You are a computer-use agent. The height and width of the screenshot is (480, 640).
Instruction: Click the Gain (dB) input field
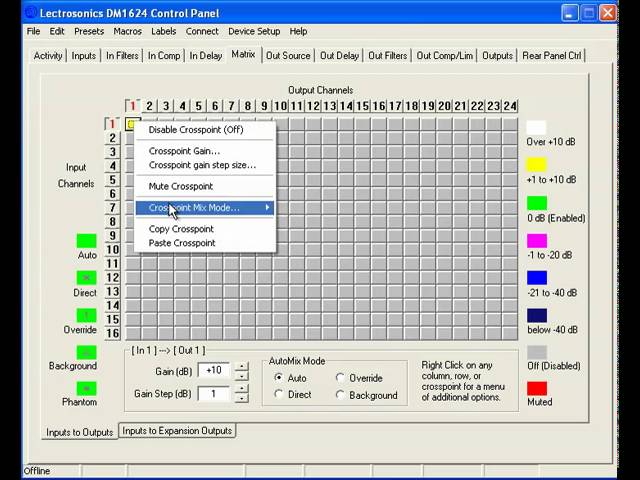click(214, 371)
